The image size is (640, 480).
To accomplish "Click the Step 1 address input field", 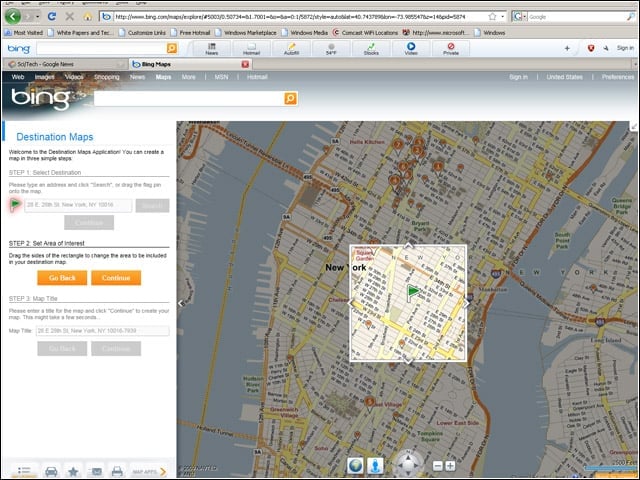I will tap(78, 205).
